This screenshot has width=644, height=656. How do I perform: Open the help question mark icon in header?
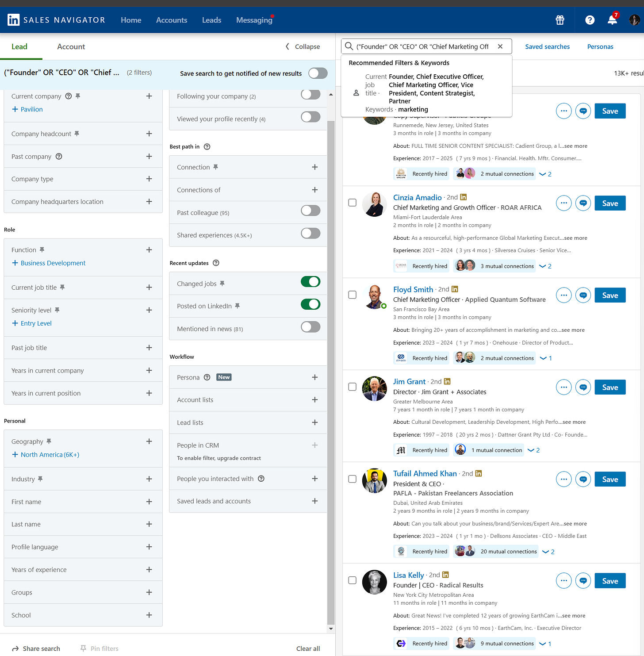pos(590,20)
